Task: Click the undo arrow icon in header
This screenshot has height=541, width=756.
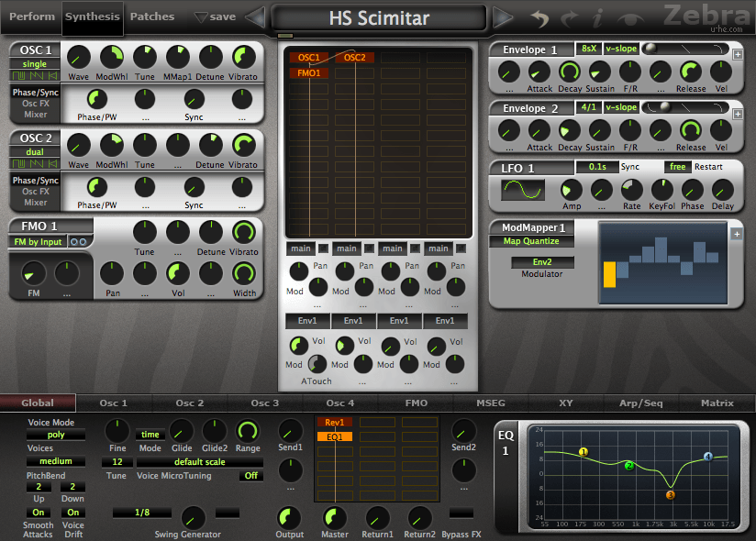Action: pyautogui.click(x=540, y=17)
